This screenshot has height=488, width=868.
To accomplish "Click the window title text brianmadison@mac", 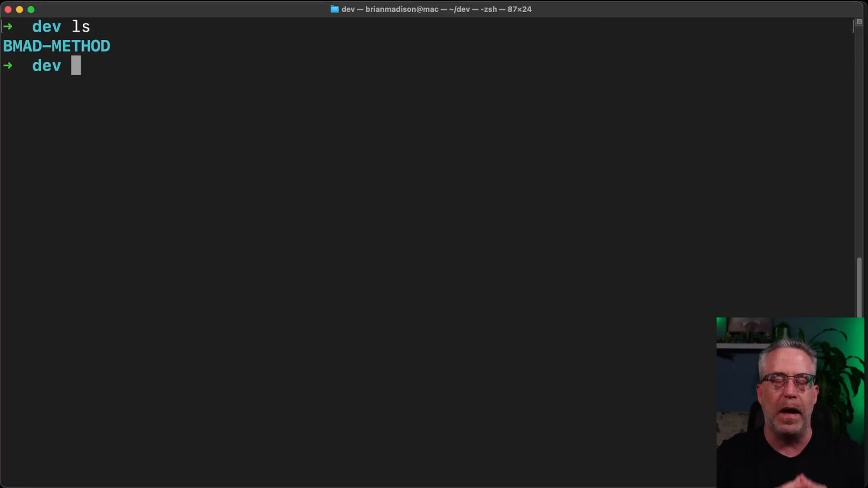I will [x=401, y=9].
